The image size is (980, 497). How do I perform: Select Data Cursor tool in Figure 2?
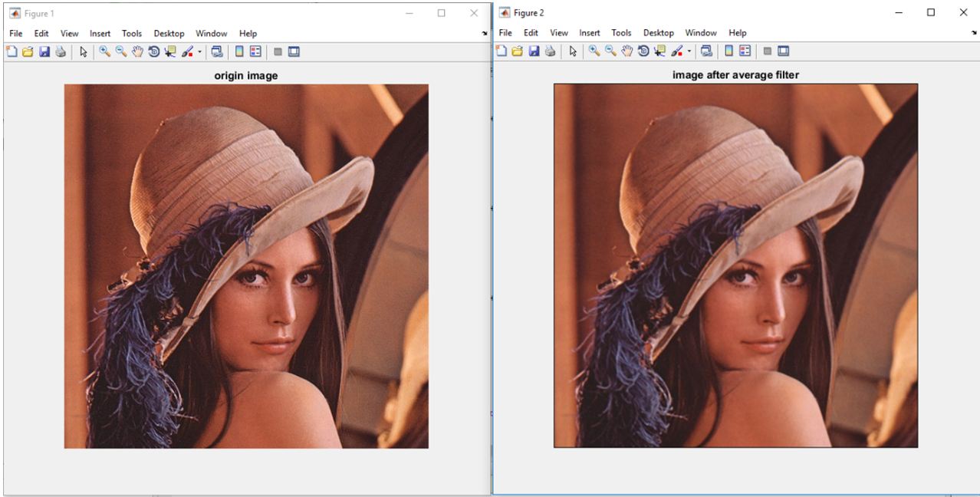659,51
